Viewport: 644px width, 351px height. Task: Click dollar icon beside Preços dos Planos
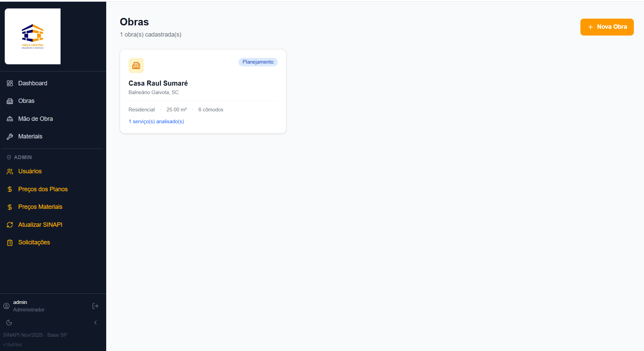[10, 189]
